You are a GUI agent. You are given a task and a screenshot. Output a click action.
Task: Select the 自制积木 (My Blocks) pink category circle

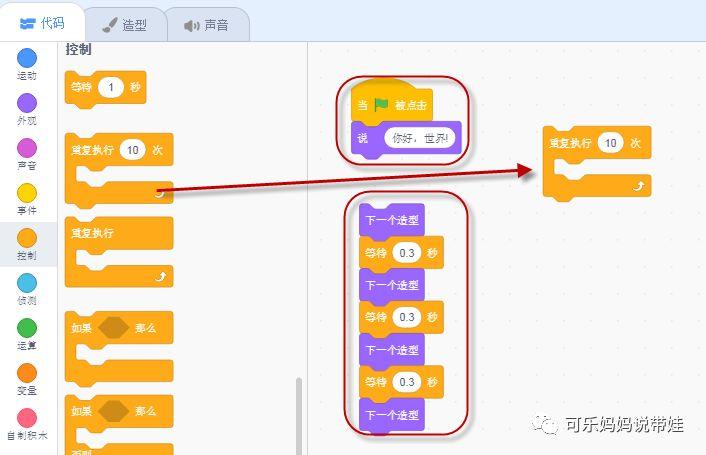click(x=27, y=418)
